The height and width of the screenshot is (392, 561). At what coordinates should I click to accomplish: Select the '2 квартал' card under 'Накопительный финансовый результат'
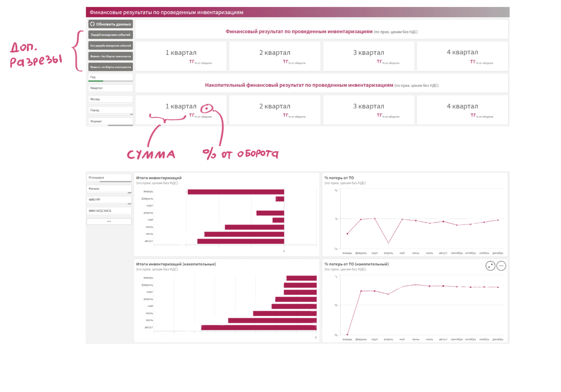(275, 110)
